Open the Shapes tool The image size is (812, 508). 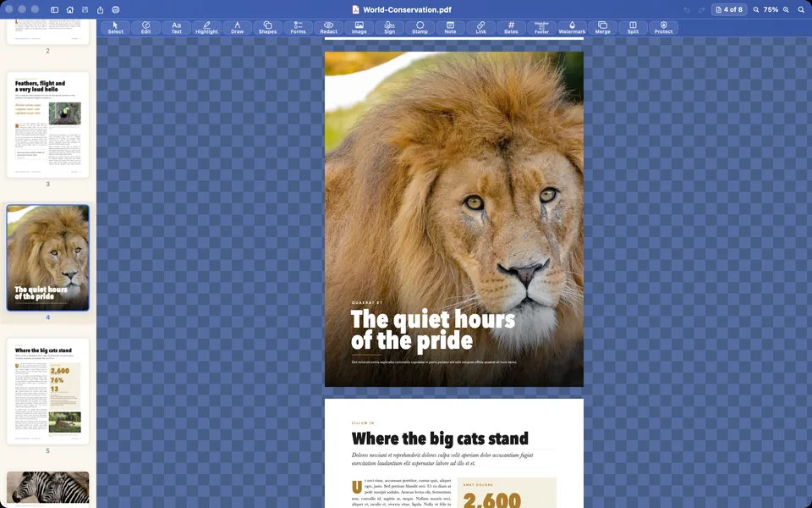[268, 28]
